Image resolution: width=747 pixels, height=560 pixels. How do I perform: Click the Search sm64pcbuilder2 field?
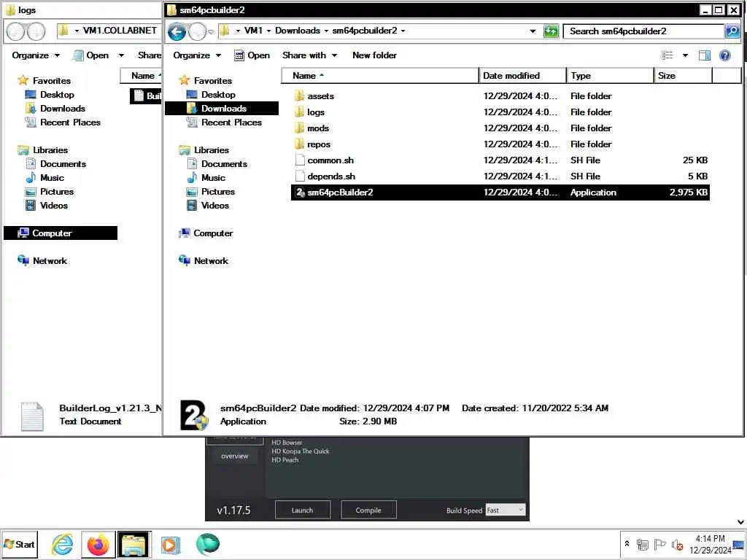pyautogui.click(x=643, y=31)
